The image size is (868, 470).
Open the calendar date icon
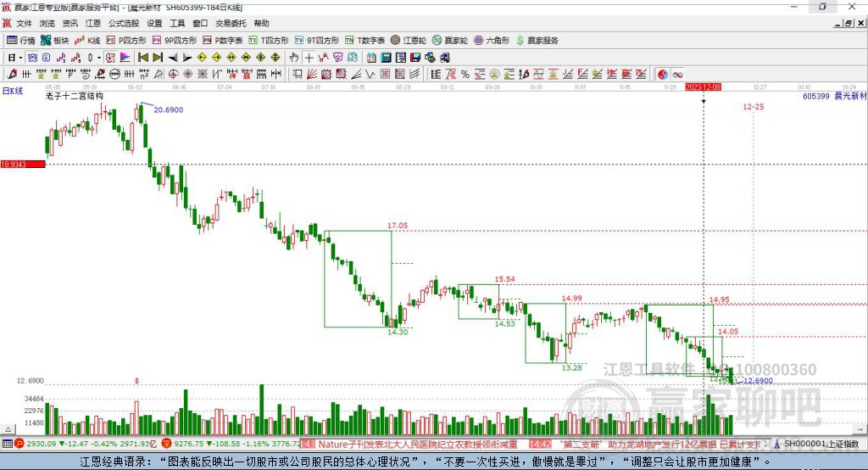tap(371, 58)
